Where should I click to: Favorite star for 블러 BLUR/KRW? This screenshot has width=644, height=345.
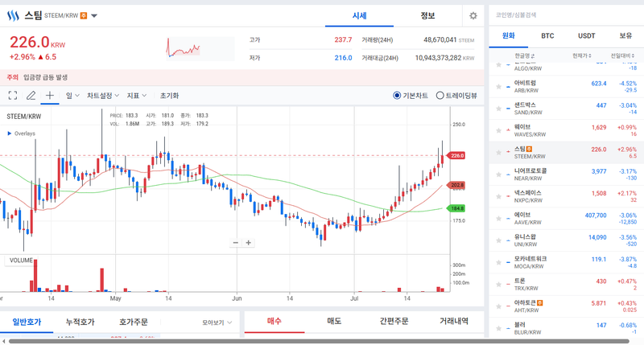point(498,328)
